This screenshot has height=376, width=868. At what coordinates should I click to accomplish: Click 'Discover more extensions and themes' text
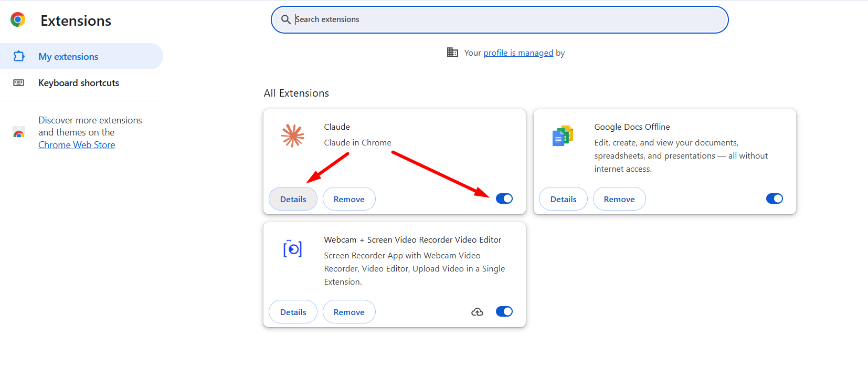tap(90, 126)
